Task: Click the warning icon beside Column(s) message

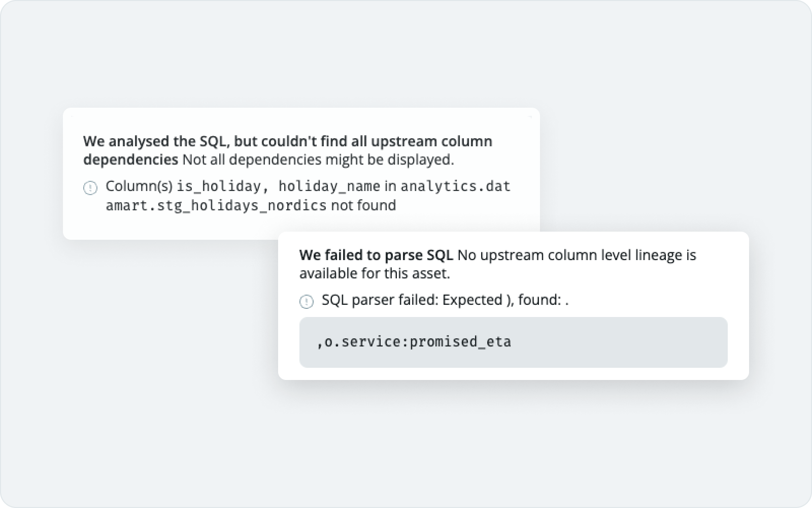Action: [91, 188]
